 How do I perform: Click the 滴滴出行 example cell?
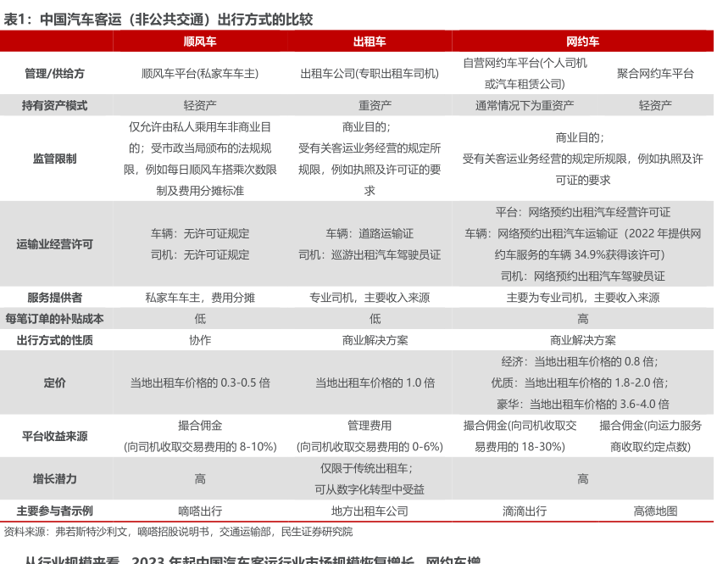coord(524,511)
